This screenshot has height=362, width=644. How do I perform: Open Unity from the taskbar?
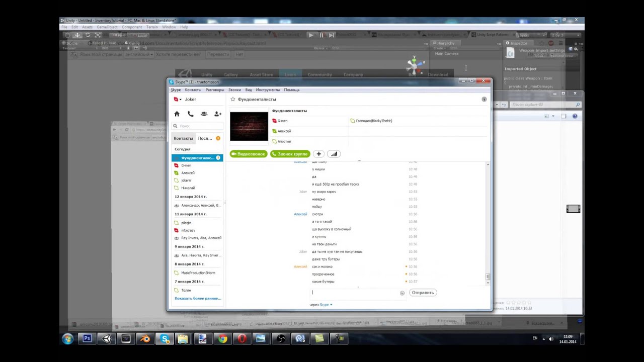(107, 339)
